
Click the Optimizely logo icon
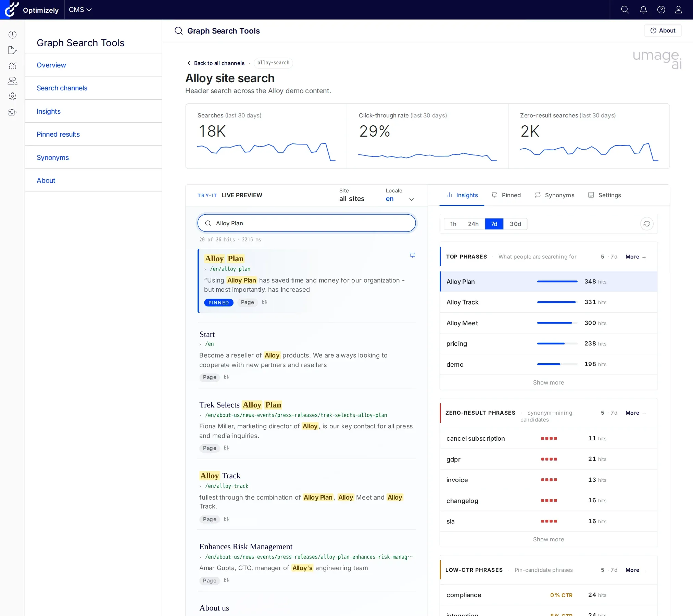coord(11,10)
